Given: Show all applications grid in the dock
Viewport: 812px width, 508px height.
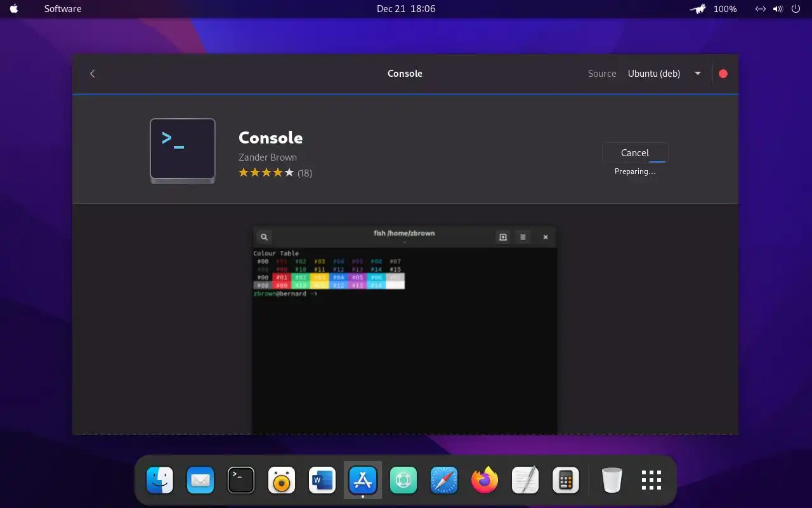Looking at the screenshot, I should (652, 481).
